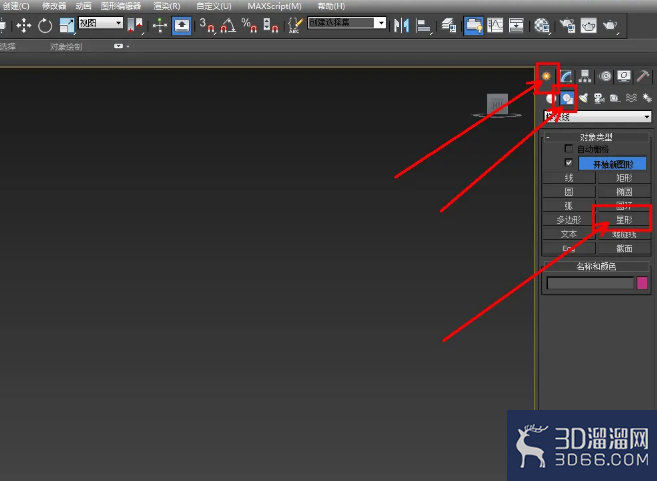Image resolution: width=657 pixels, height=481 pixels.
Task: Click the 圆 shape button
Action: point(569,192)
